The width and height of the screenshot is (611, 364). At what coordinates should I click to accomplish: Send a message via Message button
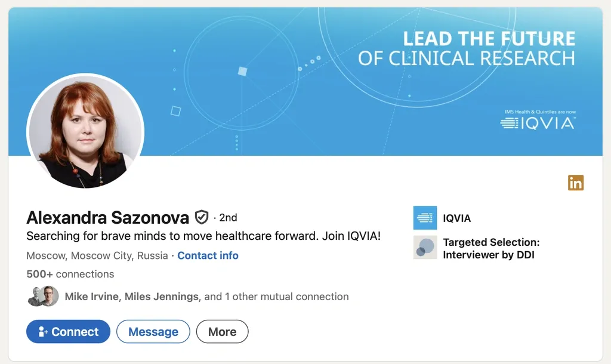153,332
